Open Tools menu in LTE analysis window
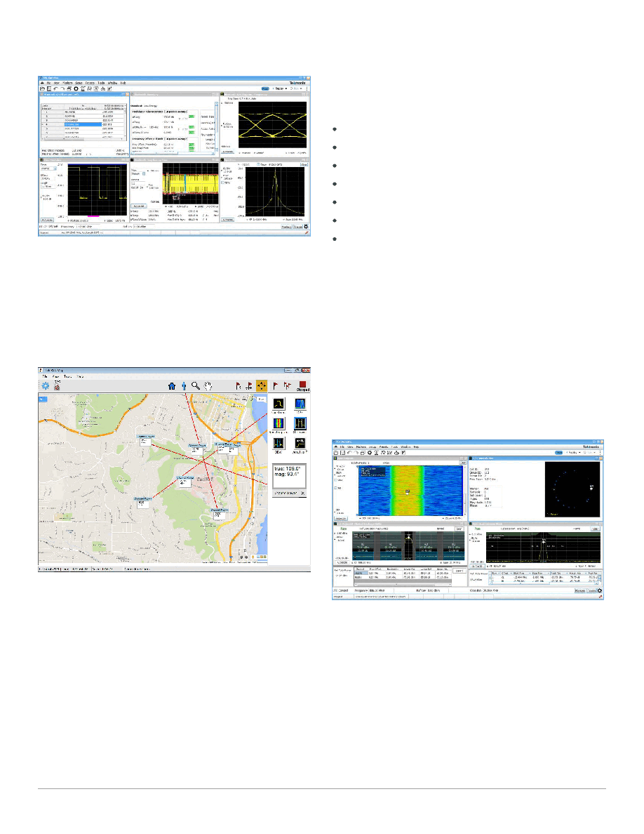The width and height of the screenshot is (644, 834). click(x=394, y=446)
